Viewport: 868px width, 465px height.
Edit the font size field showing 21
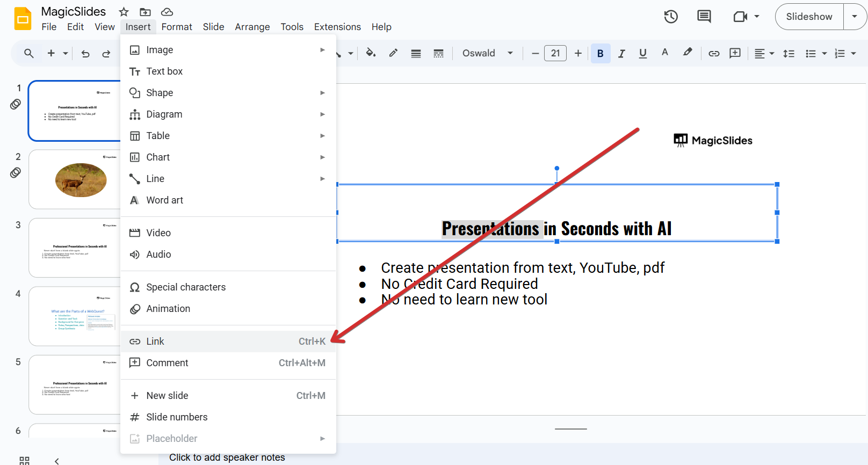[555, 53]
